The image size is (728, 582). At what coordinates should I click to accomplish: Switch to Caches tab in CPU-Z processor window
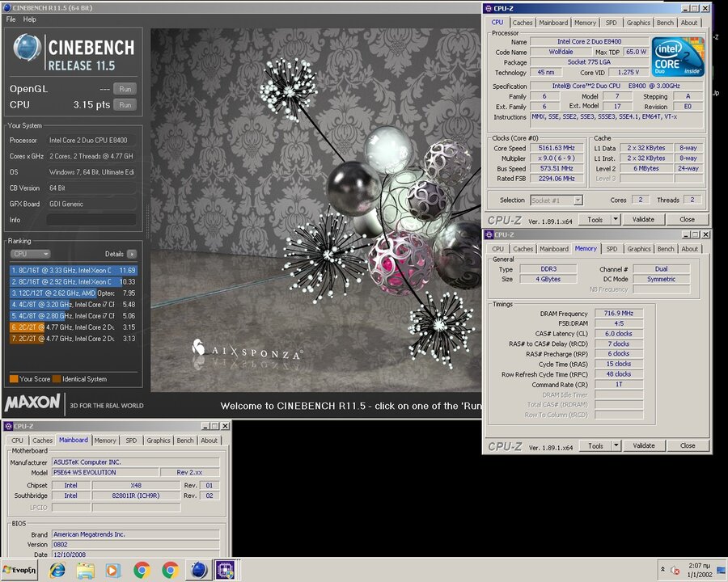[x=523, y=23]
